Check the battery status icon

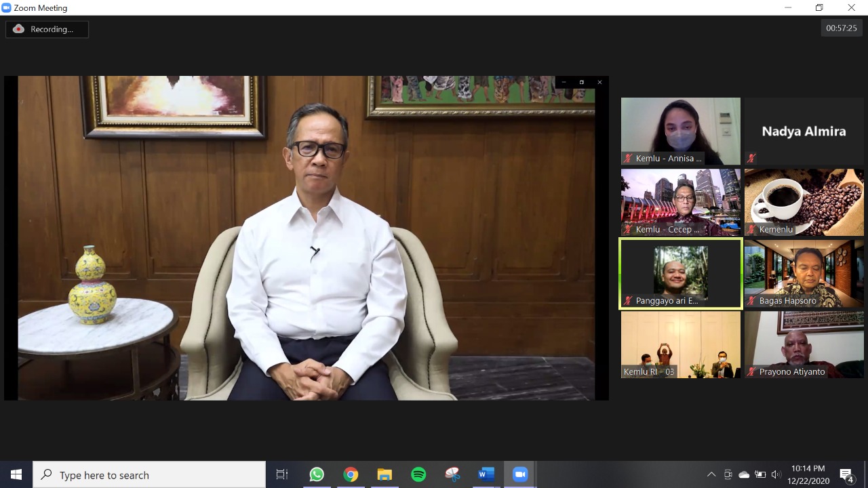pyautogui.click(x=760, y=474)
